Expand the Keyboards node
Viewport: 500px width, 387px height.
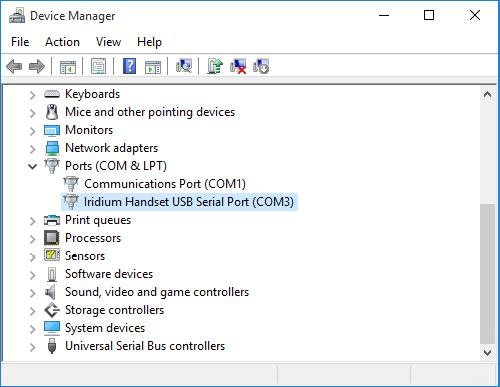32,95
